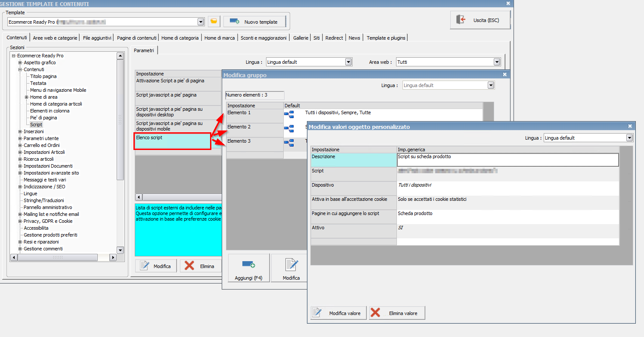Click the Elemento 1 object tree icon
Viewport: 644px width, 337px height.
pos(289,114)
